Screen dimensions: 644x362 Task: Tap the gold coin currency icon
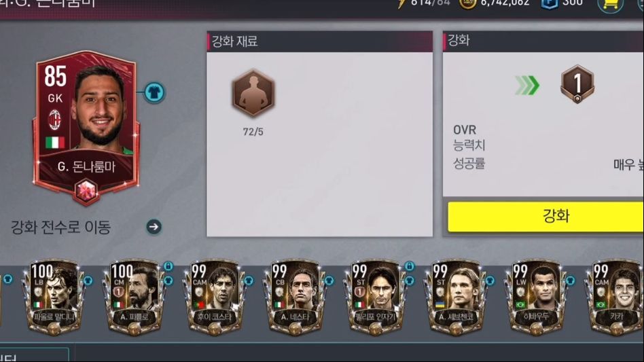(468, 3)
